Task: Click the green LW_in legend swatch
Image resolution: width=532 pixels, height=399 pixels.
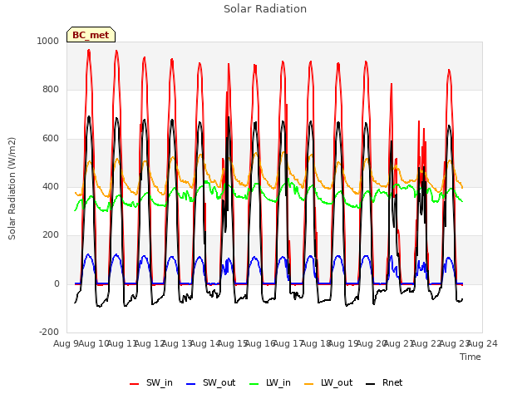Action: pyautogui.click(x=254, y=384)
